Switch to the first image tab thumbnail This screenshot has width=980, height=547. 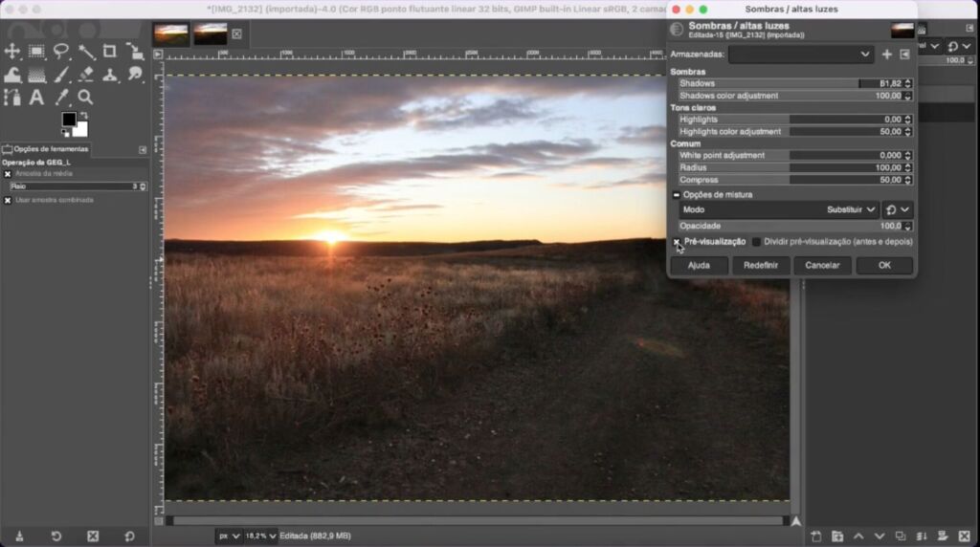(171, 34)
